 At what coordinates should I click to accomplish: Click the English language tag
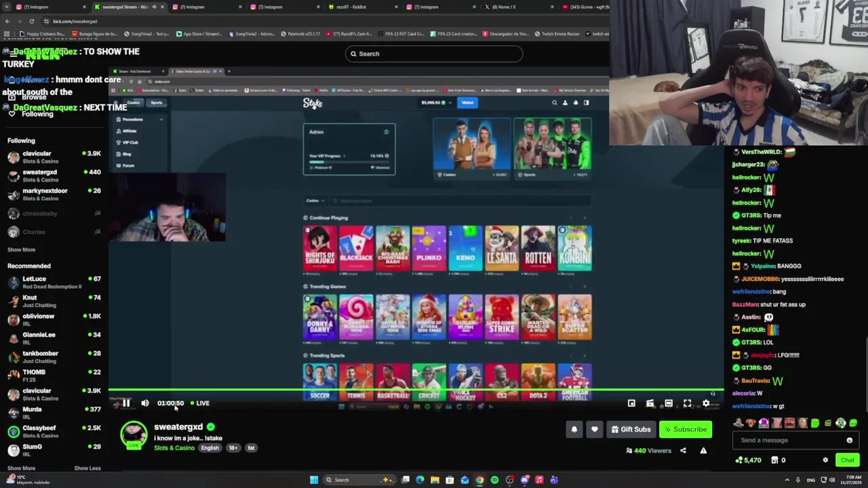[x=210, y=448]
